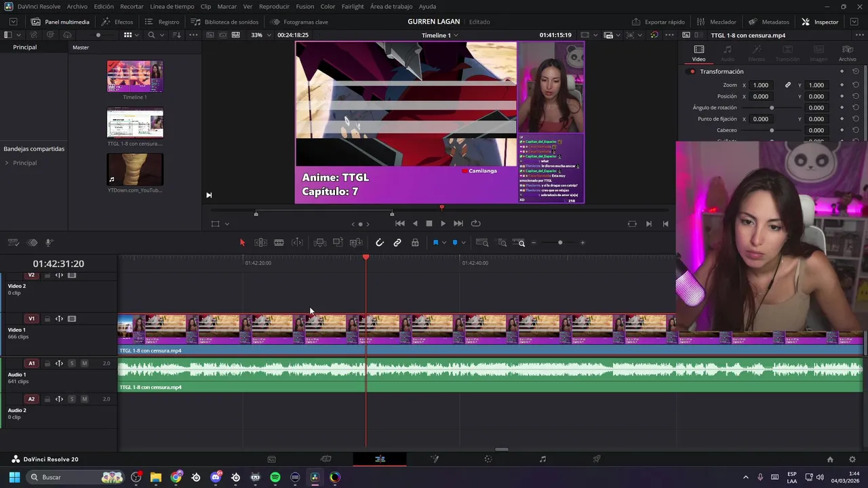Mute the Audio 2 track

(x=84, y=399)
